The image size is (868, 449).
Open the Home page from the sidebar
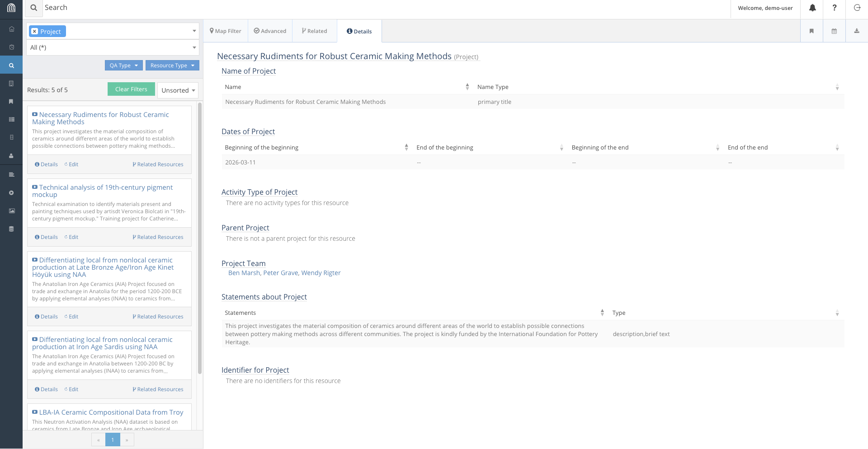(x=11, y=28)
